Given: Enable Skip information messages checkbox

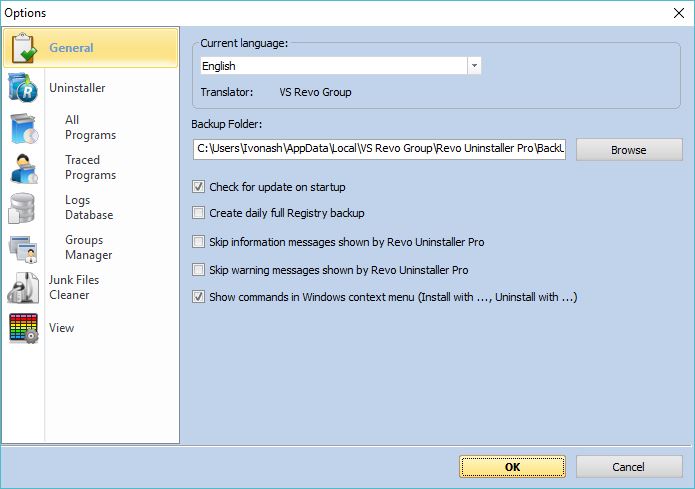Looking at the screenshot, I should [x=199, y=242].
